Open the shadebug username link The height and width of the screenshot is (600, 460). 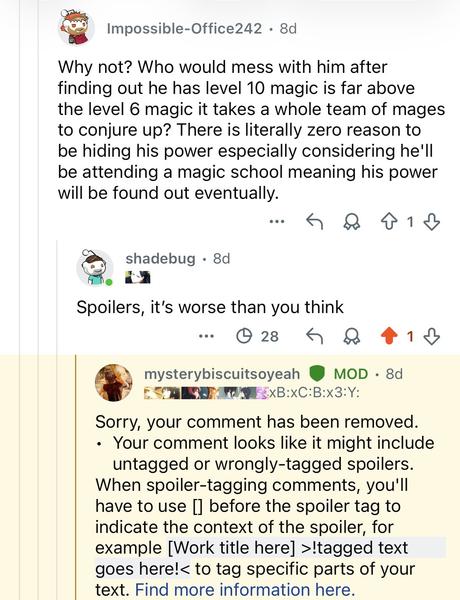point(160,259)
